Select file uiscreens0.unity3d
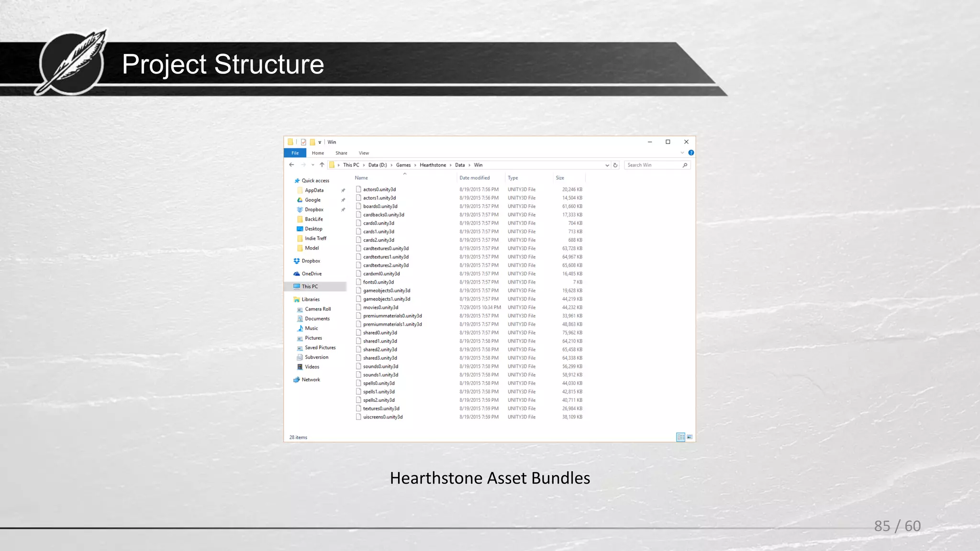 click(383, 417)
